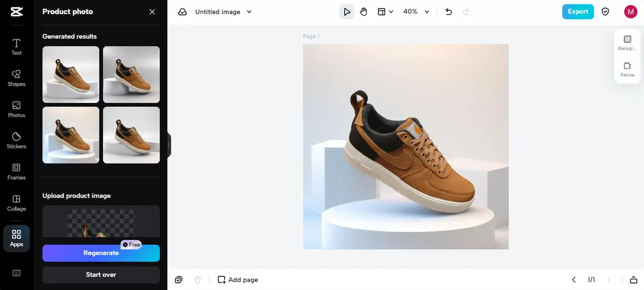This screenshot has height=290, width=644.
Task: Open the Collage panel
Action: (16, 203)
